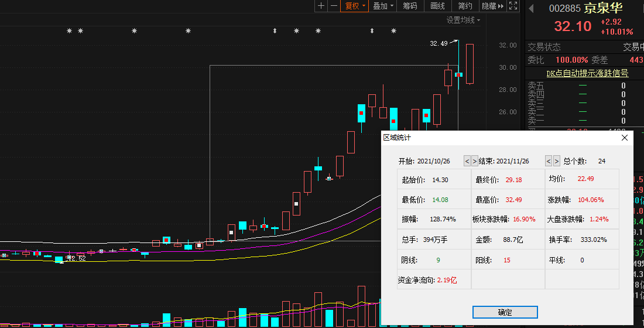The image size is (644, 328).
Task: Click the first star event marker above chart
Action: pyautogui.click(x=70, y=30)
